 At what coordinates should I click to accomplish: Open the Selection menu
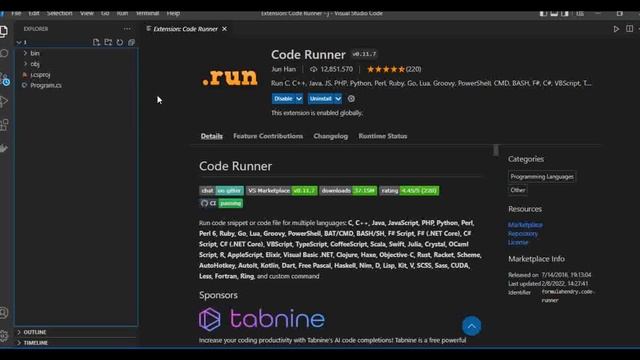coord(59,13)
